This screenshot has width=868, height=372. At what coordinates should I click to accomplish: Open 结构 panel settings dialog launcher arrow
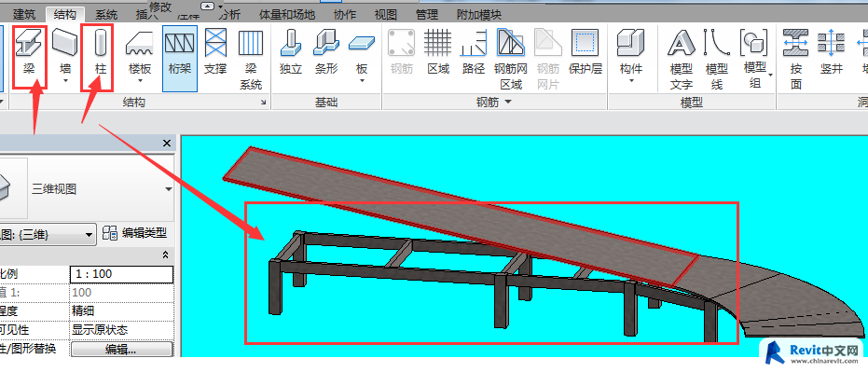click(x=263, y=103)
